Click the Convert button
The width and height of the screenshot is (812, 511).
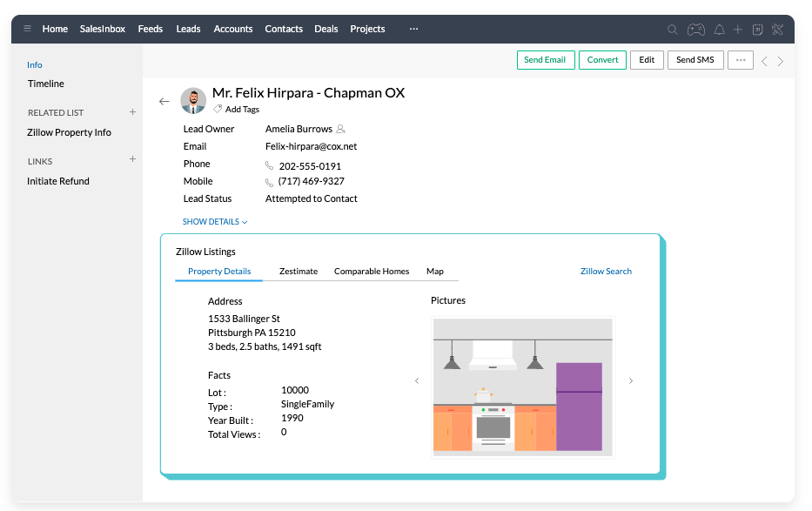pos(602,60)
